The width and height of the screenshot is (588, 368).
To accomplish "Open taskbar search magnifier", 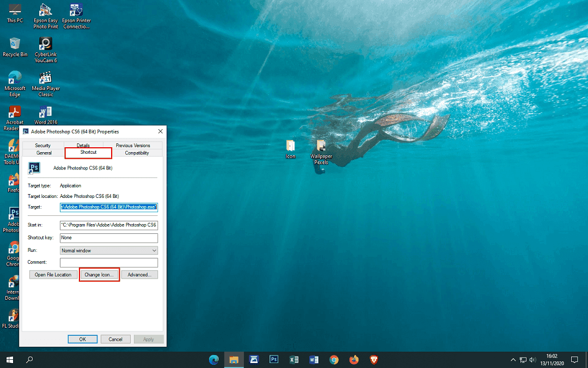I will 29,360.
